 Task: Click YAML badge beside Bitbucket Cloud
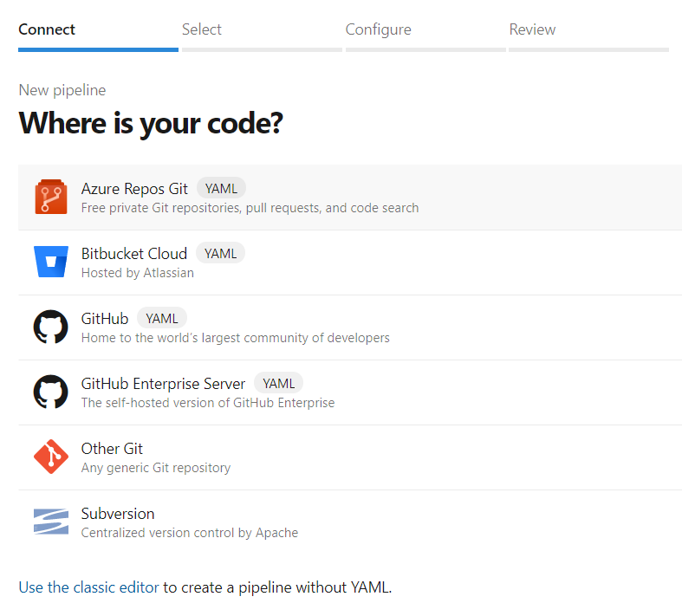220,254
